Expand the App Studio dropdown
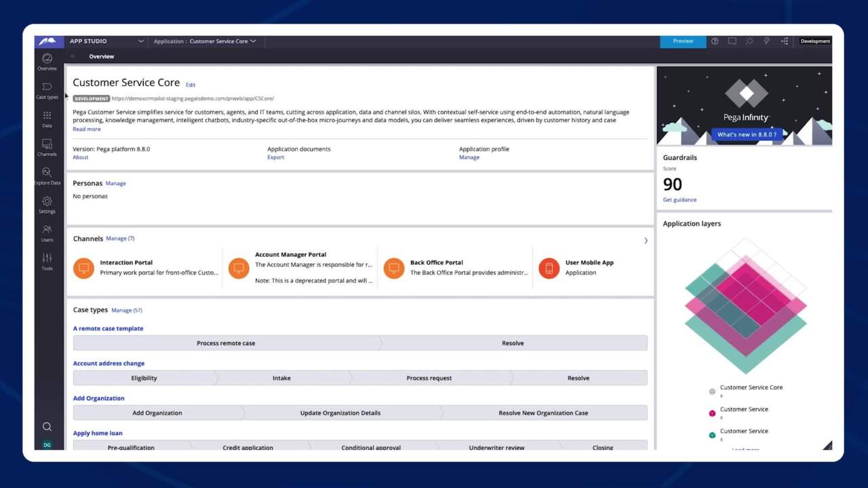 pyautogui.click(x=141, y=41)
